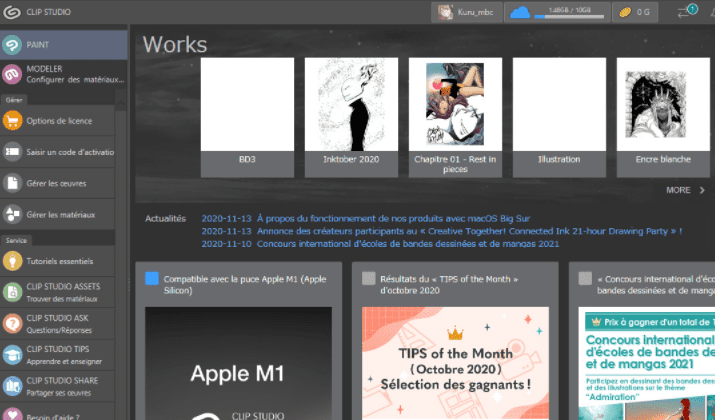Screen dimensions: 715x420
Task: Click the Besoin d'aide heart icon
Action: tap(12, 415)
